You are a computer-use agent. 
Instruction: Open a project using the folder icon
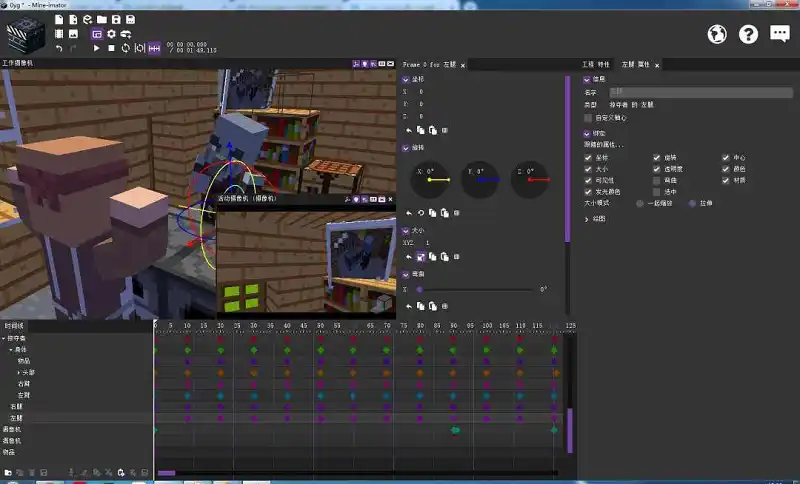[102, 19]
